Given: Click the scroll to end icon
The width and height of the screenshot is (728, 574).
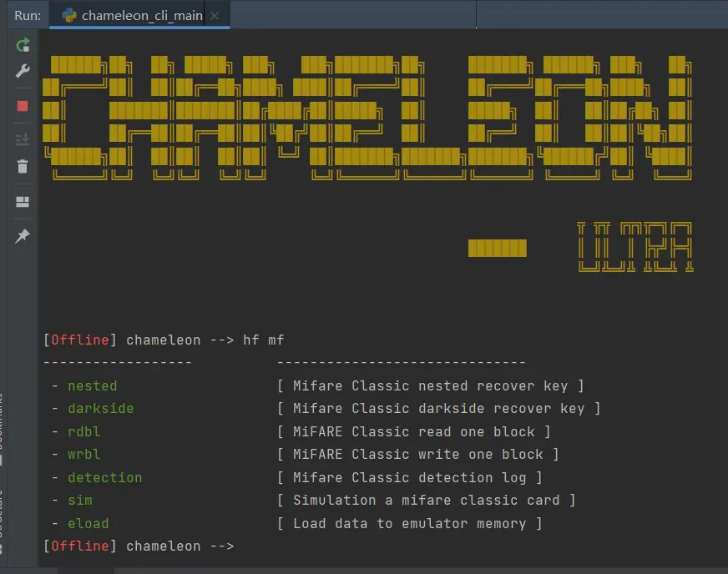Looking at the screenshot, I should (x=23, y=138).
